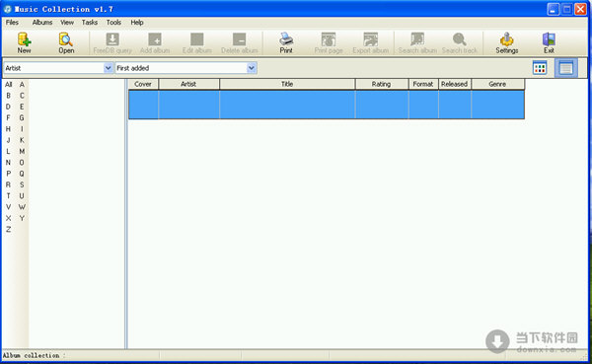The height and width of the screenshot is (364, 592).
Task: Sort by the Title column header
Action: pos(287,84)
